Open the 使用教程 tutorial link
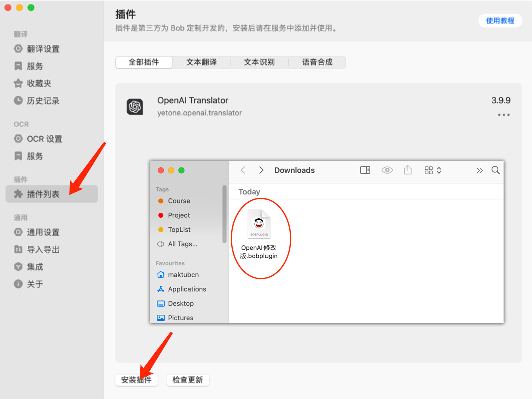 coord(500,21)
